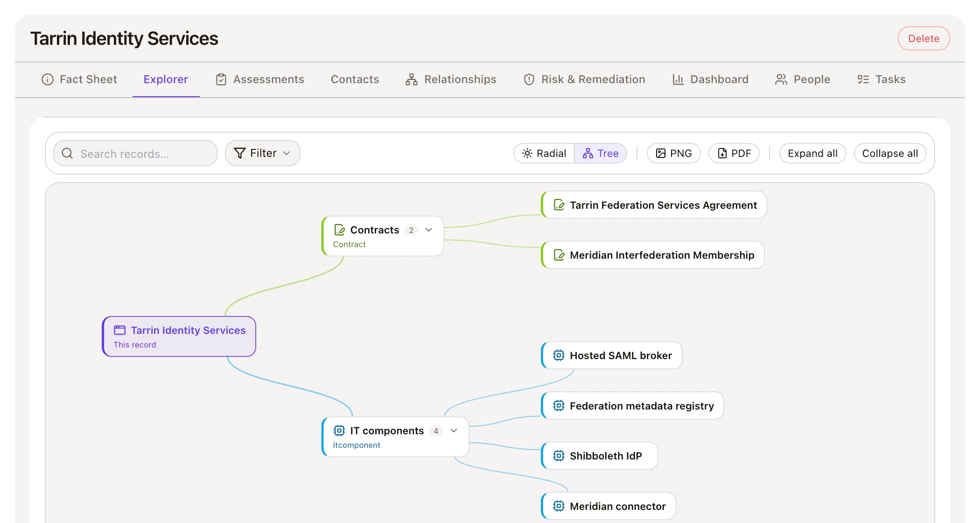Export the graph as PDF
This screenshot has height=523, width=980.
click(734, 153)
